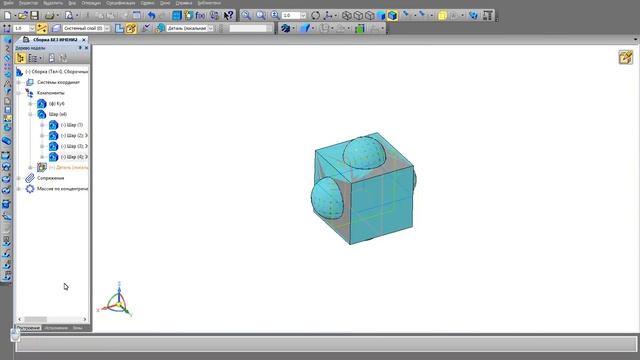Viewport: 640px width, 360px height.
Task: Zoom in with the first magnifier tool
Action: pyautogui.click(x=246, y=16)
